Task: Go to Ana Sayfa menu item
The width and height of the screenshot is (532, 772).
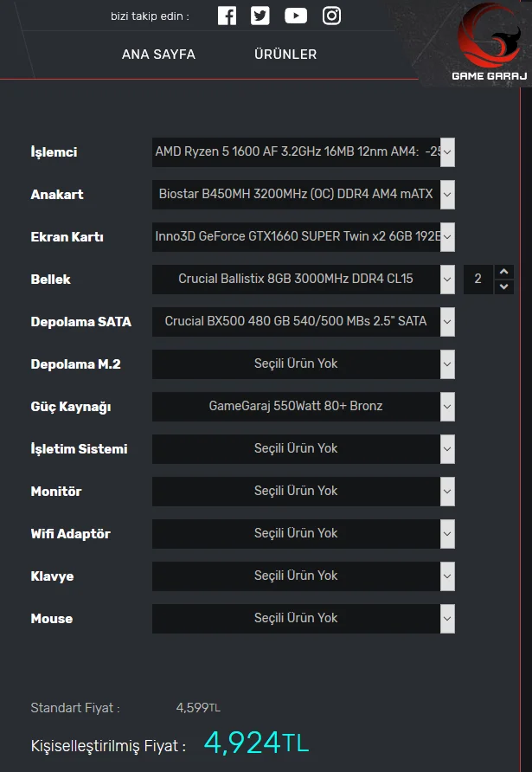Action: pyautogui.click(x=158, y=54)
